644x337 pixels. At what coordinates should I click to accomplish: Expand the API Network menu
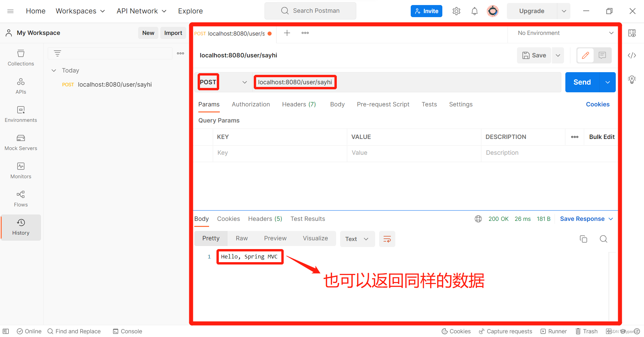[142, 11]
